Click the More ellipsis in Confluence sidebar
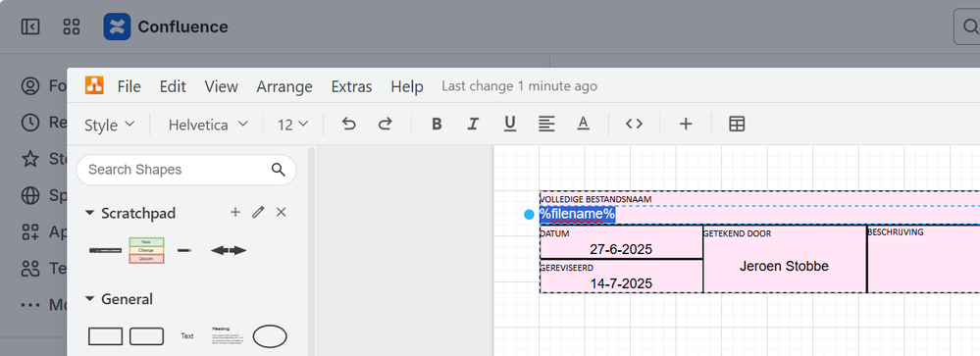 (x=30, y=305)
